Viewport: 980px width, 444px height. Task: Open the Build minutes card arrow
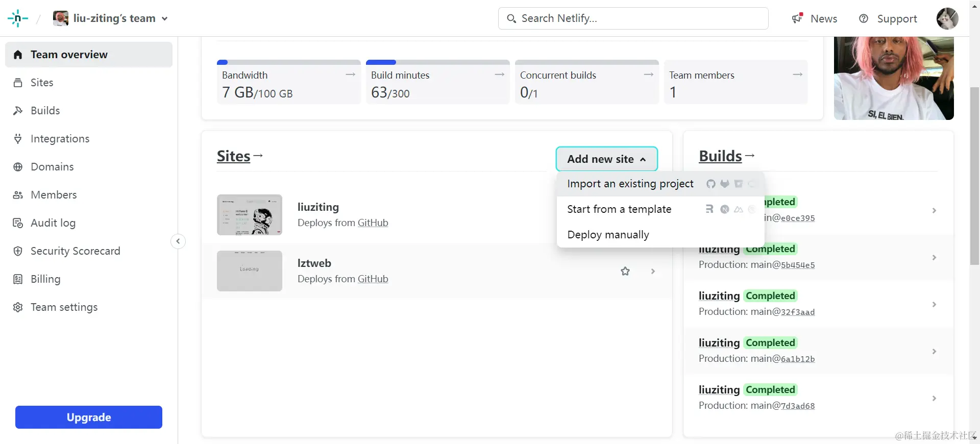pos(500,75)
